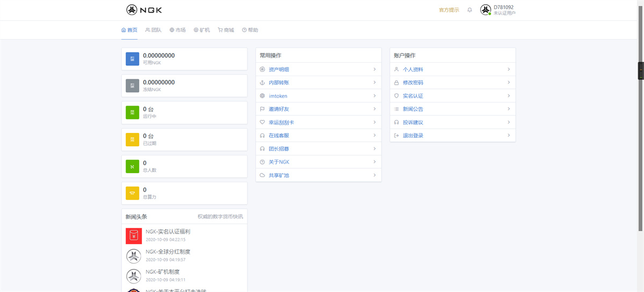Expand the 个人资料 row chevron
Screen dimensions: 644x292
click(508, 69)
